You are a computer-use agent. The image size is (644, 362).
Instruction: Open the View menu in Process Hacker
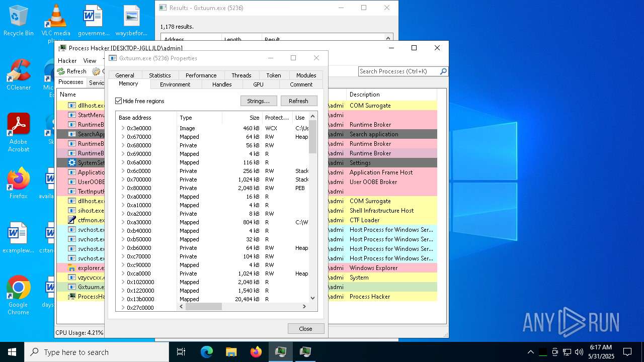[90, 60]
